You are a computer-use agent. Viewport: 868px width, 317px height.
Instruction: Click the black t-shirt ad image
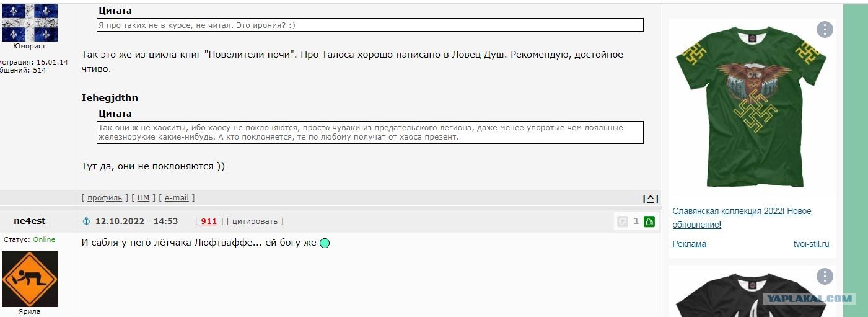752,295
